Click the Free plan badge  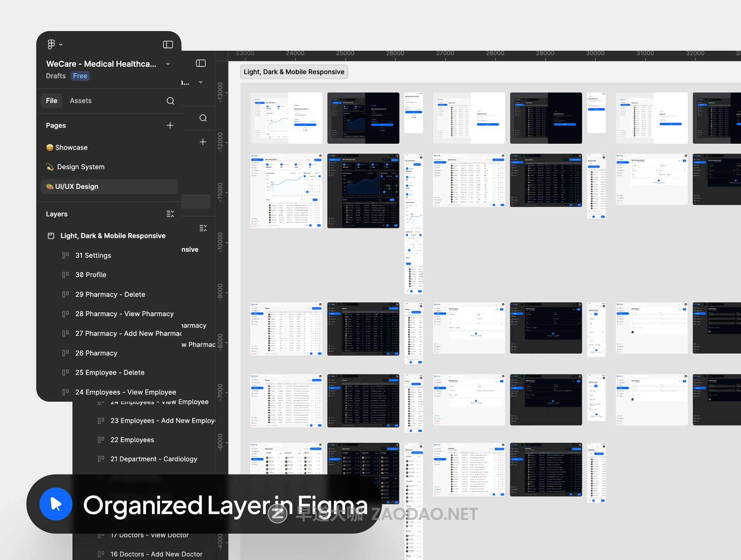pos(80,76)
